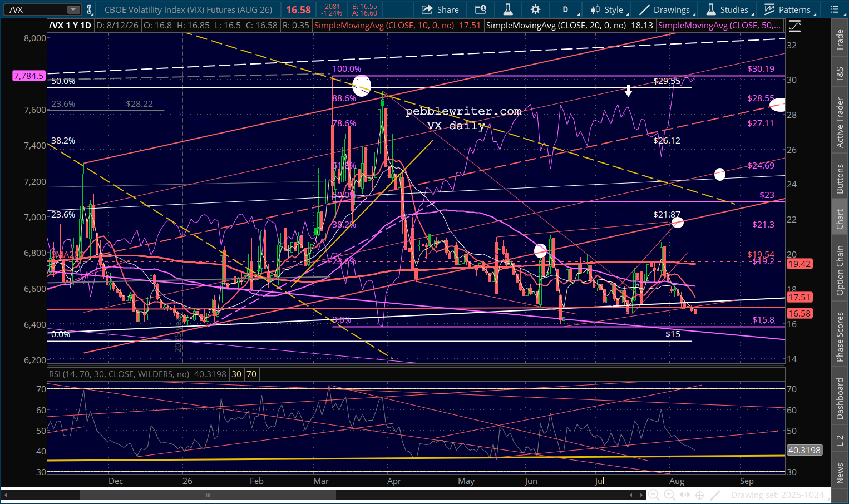The width and height of the screenshot is (849, 504).
Task: Click the /VX symbol input field
Action: tap(38, 9)
